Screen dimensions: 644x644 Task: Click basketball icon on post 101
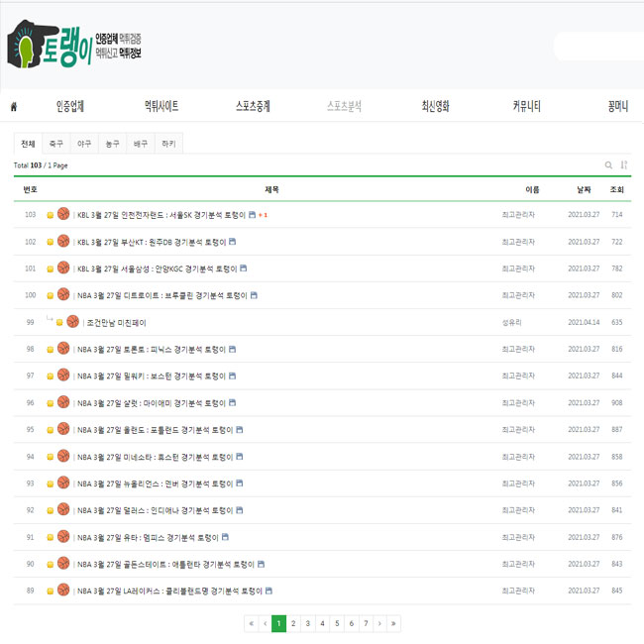tap(63, 268)
